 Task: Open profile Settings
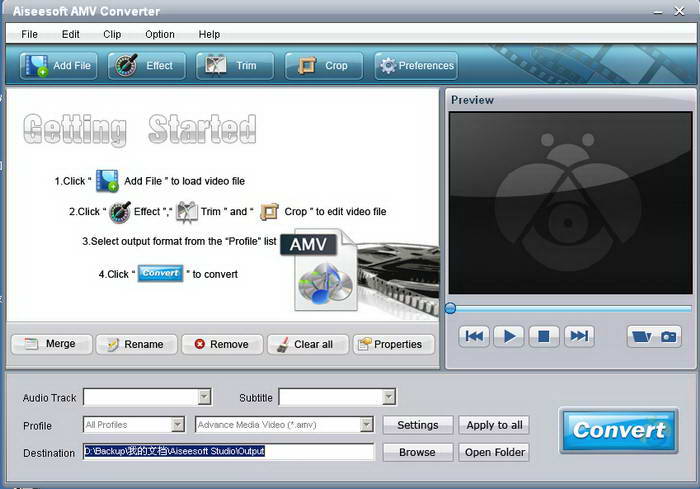click(x=418, y=425)
